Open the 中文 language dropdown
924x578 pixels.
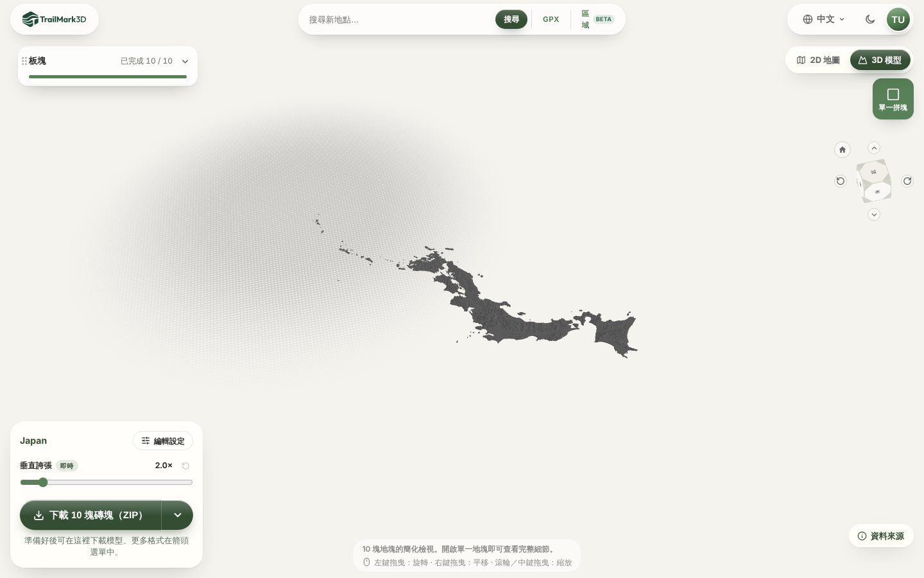824,19
